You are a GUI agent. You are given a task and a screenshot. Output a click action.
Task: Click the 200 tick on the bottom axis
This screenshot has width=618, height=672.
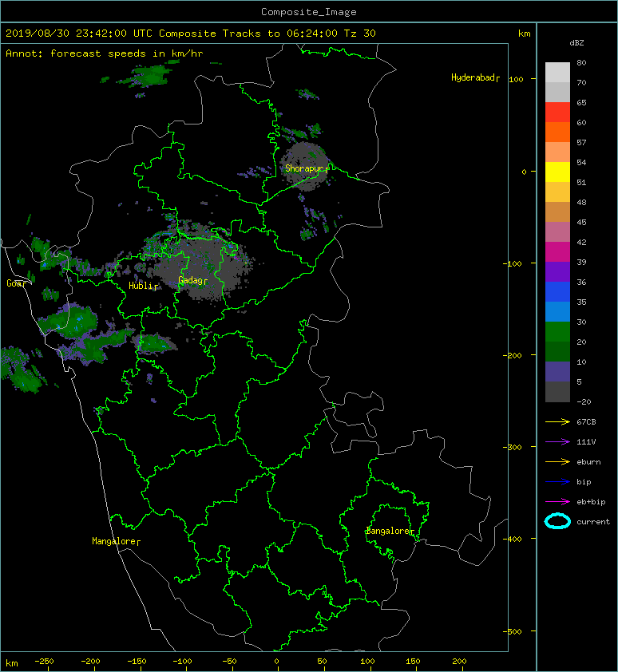[x=459, y=662]
